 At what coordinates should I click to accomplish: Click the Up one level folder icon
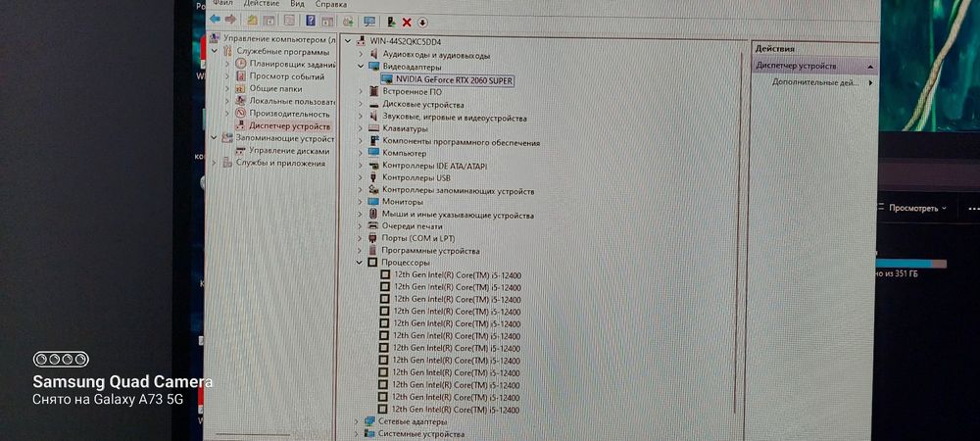coord(252,21)
